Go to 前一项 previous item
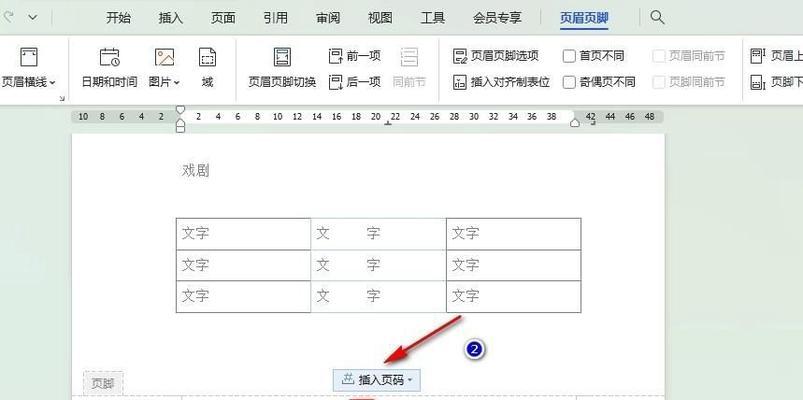Viewport: 803px width, 400px height. [354, 56]
